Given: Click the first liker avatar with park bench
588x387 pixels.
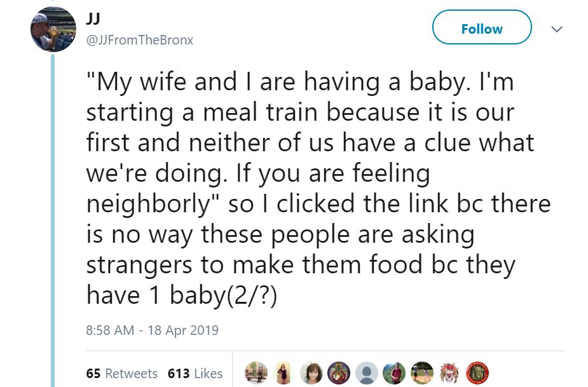Looking at the screenshot, I should tap(256, 372).
